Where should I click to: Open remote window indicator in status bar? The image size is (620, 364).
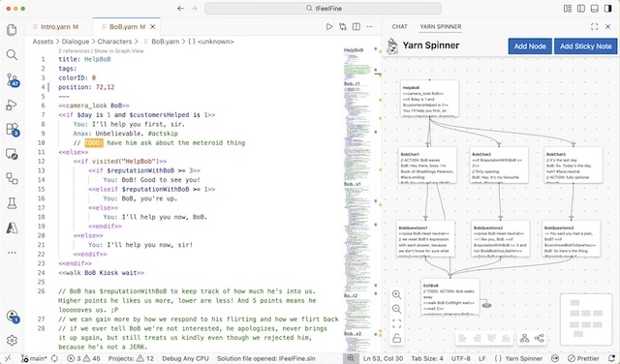coord(8,358)
